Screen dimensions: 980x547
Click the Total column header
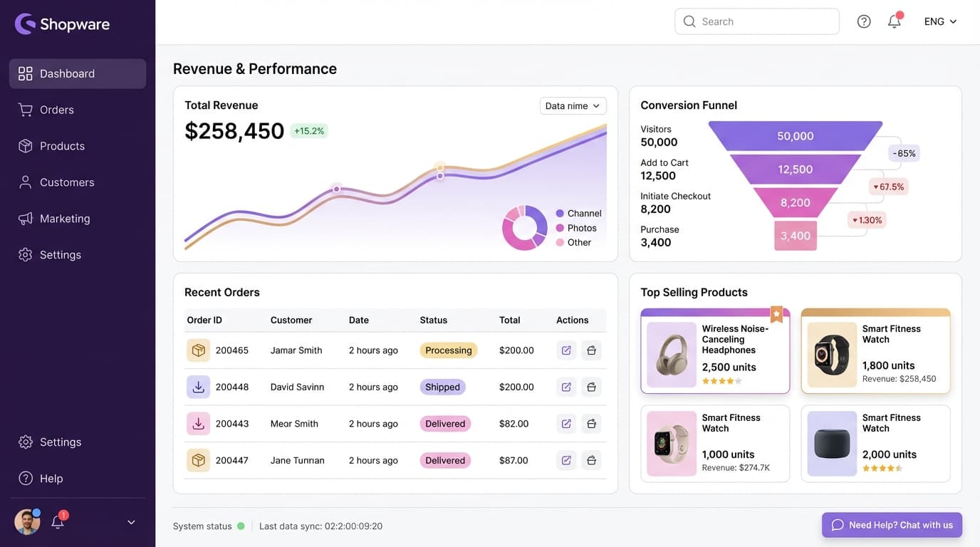click(510, 321)
